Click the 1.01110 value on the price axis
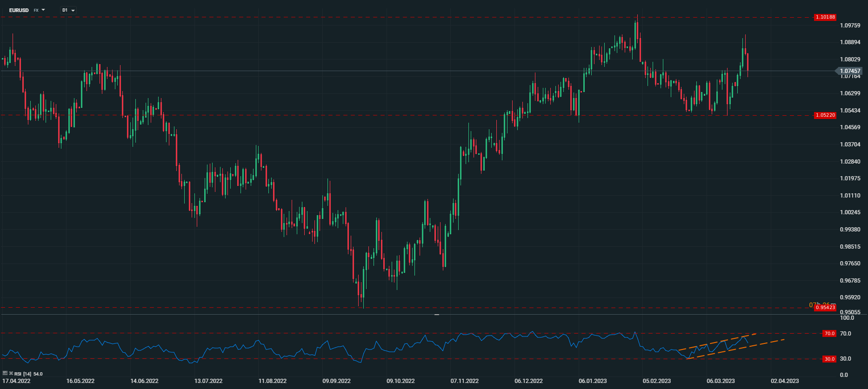868x389 pixels. pos(850,196)
